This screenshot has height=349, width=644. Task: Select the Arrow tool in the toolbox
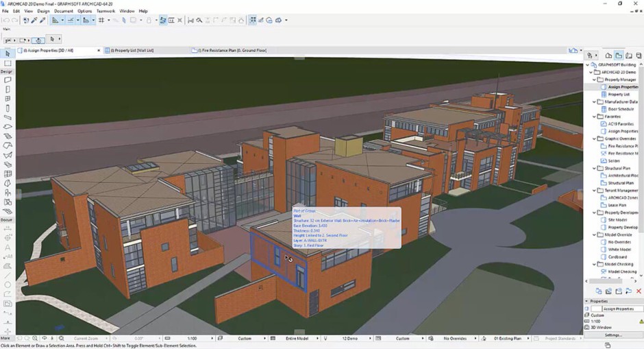8,53
